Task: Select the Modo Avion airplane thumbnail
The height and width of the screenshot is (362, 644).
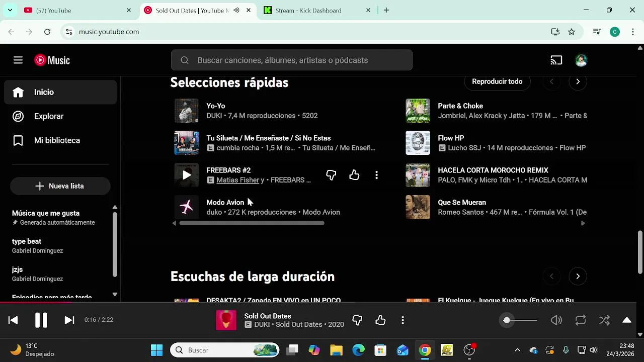Action: pyautogui.click(x=187, y=207)
